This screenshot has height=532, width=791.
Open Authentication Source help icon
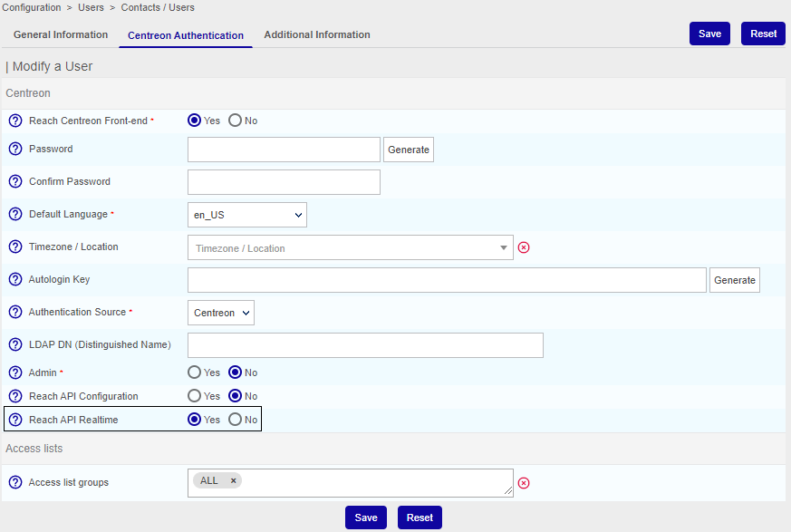[15, 312]
